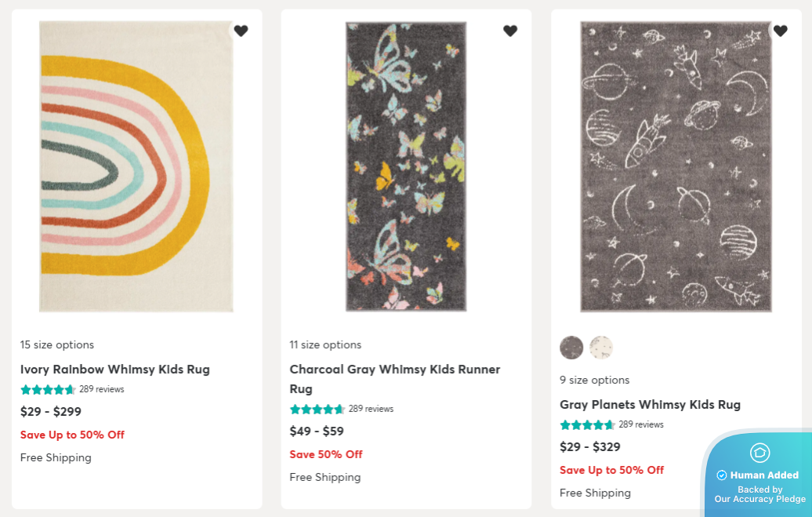The height and width of the screenshot is (517, 812).
Task: Choose the ivory color swatch on planets rug
Action: 600,348
